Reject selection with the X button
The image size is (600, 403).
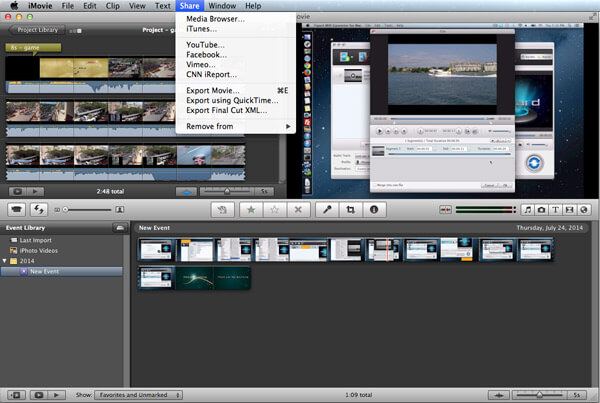pos(298,209)
